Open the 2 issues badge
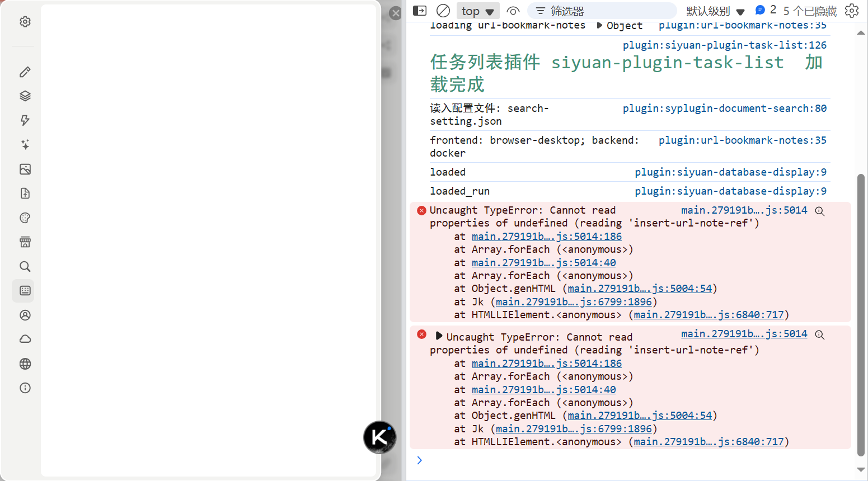Screen dimensions: 868x481 [766, 10]
